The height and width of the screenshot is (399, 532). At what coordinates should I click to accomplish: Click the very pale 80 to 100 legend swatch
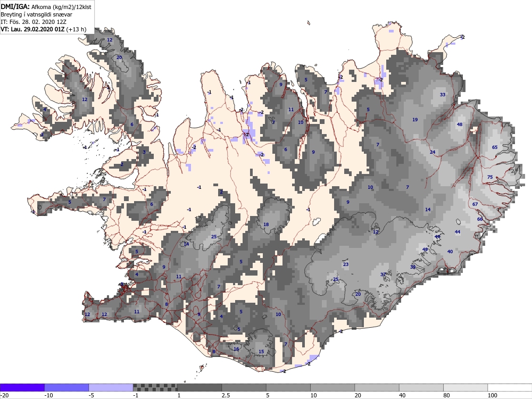465,387
